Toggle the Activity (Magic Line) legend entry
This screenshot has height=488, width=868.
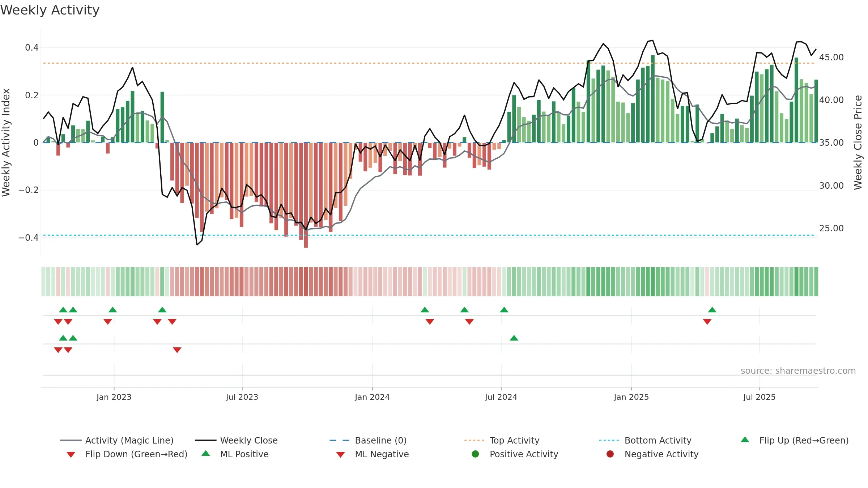tap(117, 440)
